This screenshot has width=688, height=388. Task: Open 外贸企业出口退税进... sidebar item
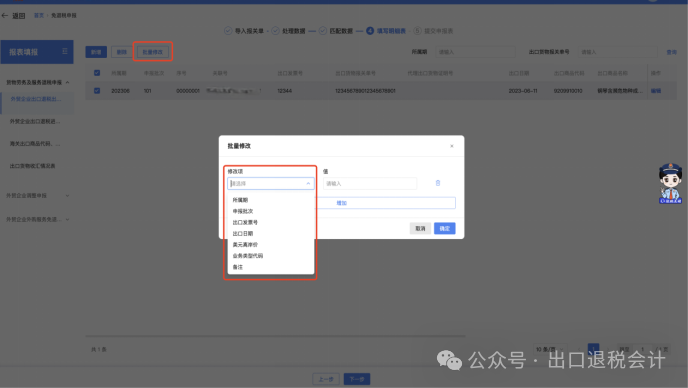coord(35,121)
